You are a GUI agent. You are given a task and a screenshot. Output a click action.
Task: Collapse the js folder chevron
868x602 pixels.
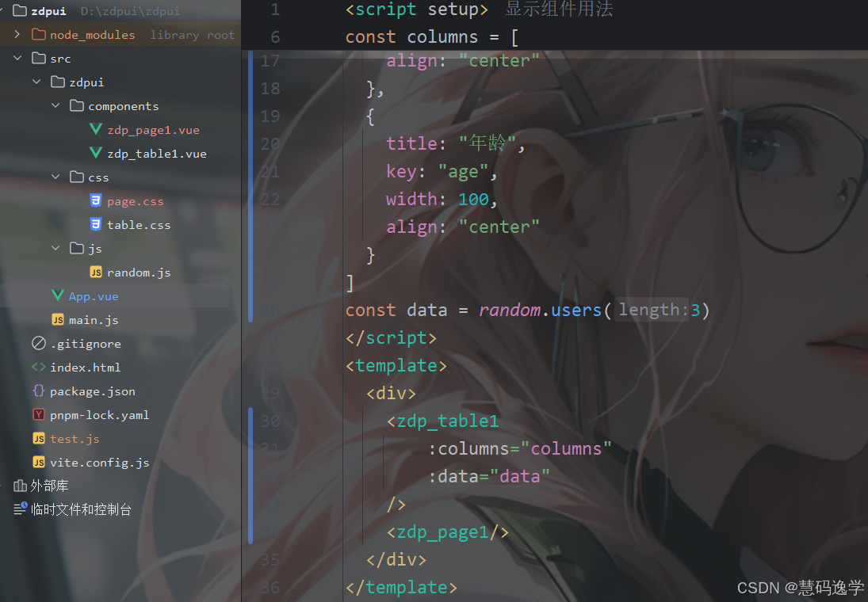tap(55, 249)
